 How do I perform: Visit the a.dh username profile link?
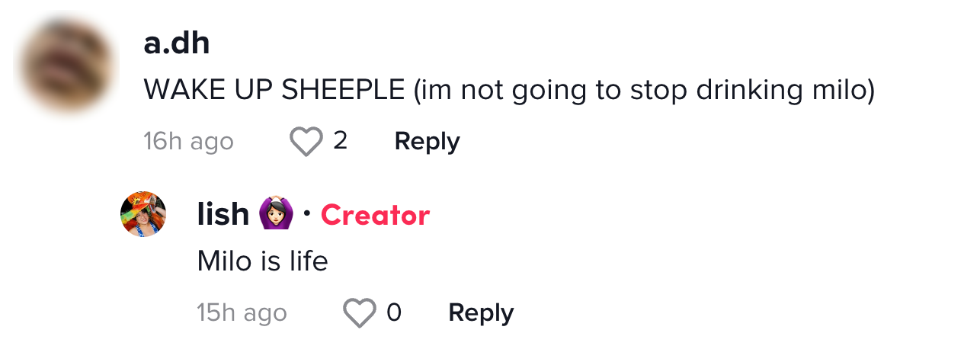[176, 44]
